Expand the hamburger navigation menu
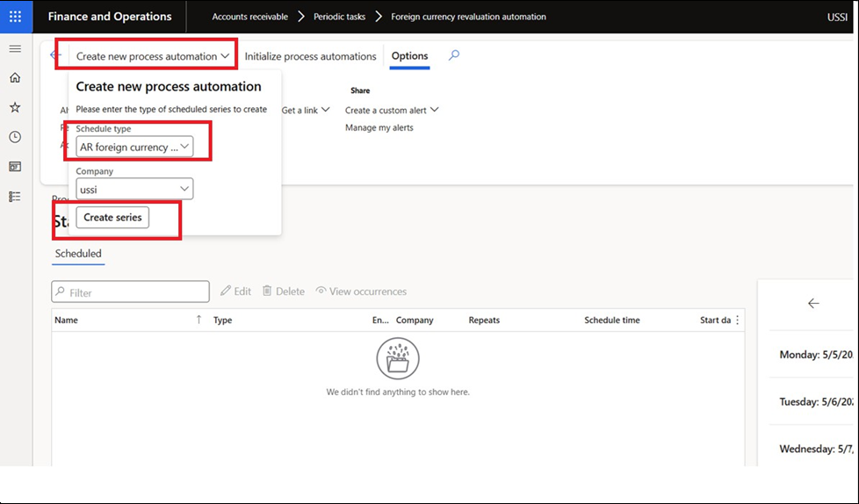The height and width of the screenshot is (504, 859). click(x=15, y=48)
